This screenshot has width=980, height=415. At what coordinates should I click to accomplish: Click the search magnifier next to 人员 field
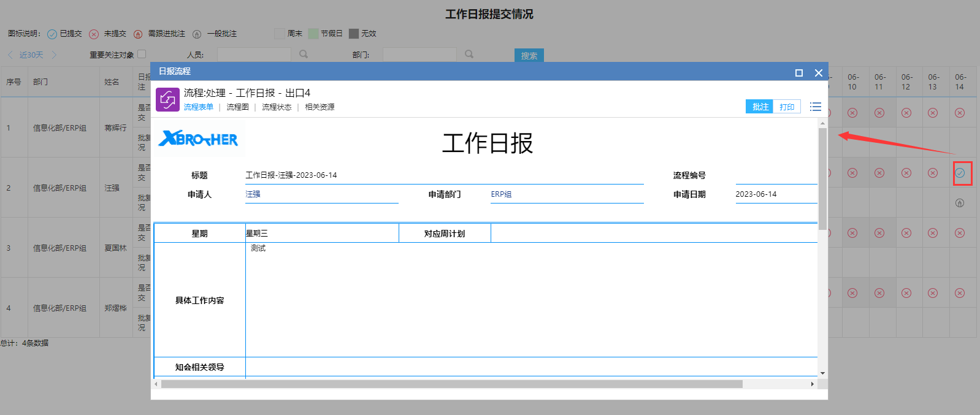coord(304,55)
